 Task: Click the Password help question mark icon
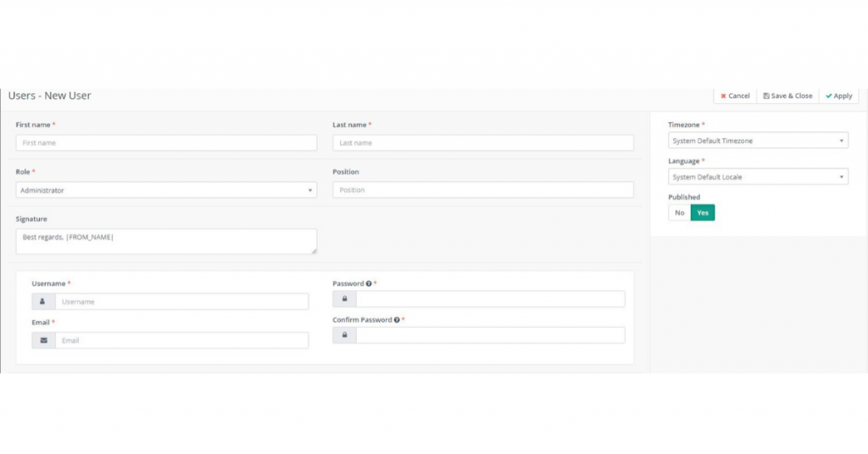(x=369, y=284)
